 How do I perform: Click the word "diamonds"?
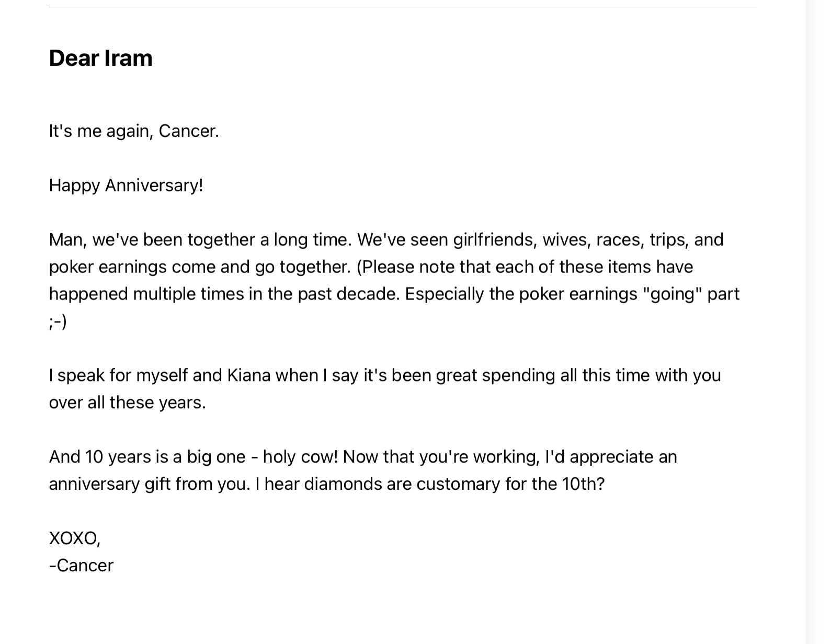(x=343, y=484)
